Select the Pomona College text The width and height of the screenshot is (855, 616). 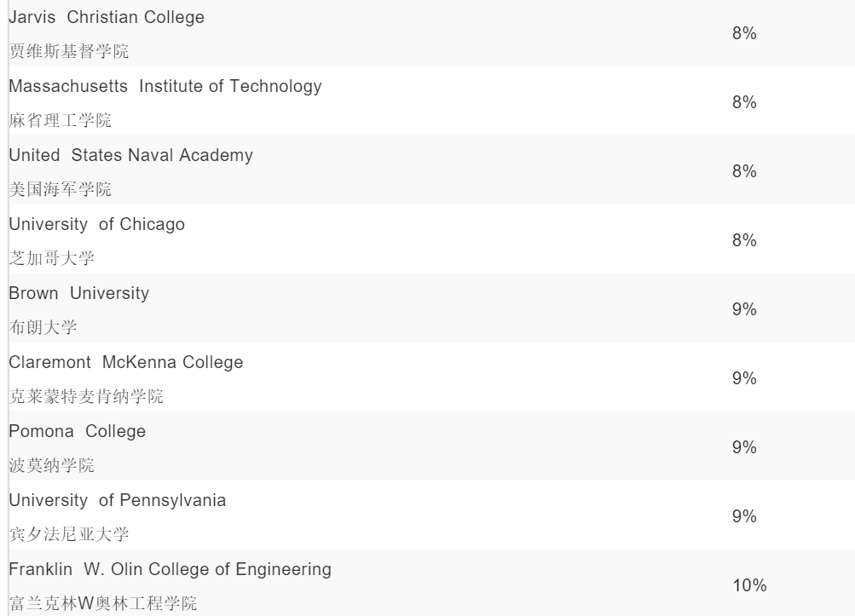click(77, 431)
